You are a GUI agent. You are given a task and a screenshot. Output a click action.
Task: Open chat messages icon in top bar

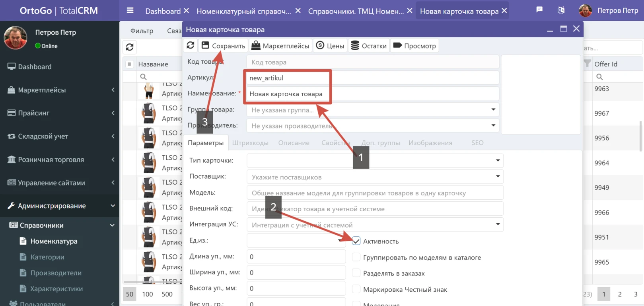coord(539,10)
